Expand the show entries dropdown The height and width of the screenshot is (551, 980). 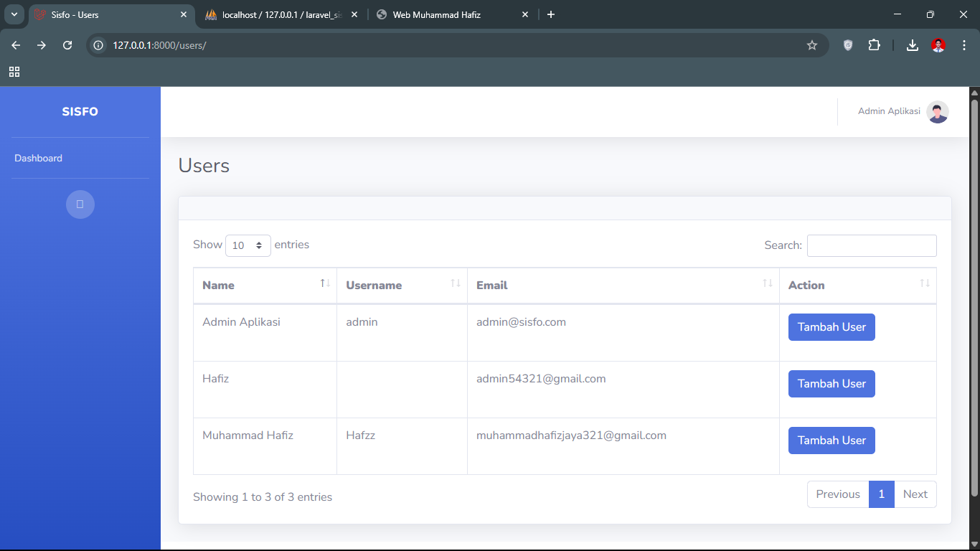(248, 245)
